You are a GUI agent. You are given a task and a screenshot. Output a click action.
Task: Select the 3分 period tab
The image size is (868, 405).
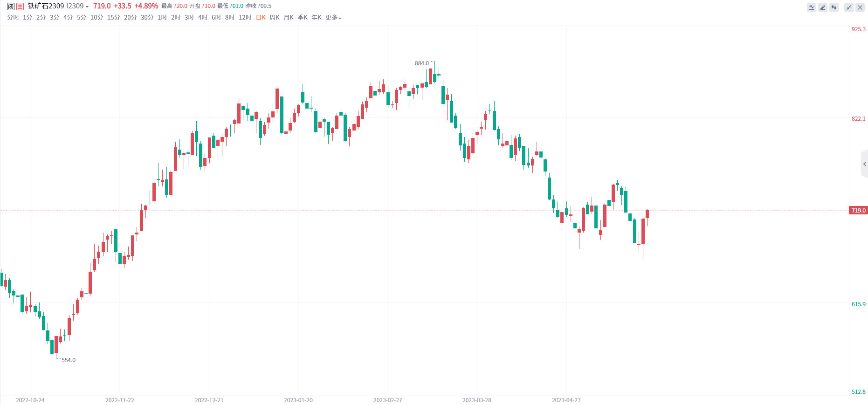[x=55, y=18]
